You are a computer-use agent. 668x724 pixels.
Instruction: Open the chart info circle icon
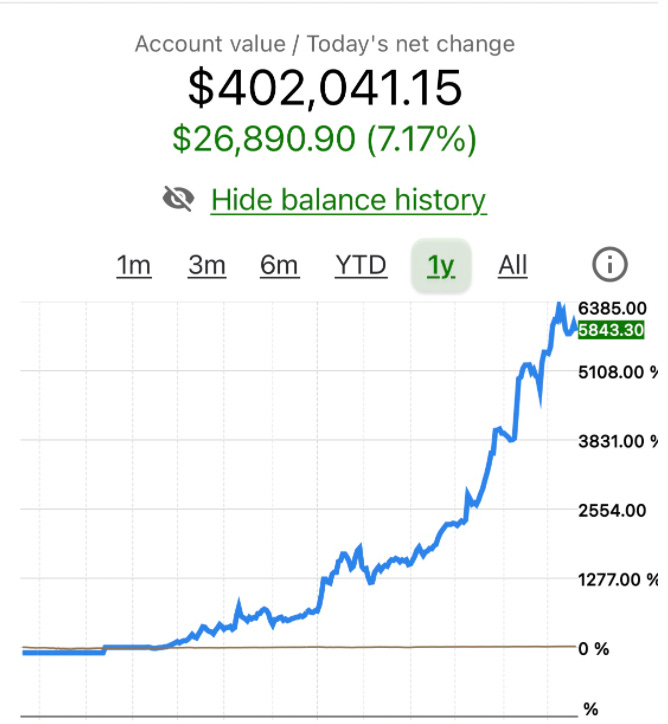pos(609,265)
